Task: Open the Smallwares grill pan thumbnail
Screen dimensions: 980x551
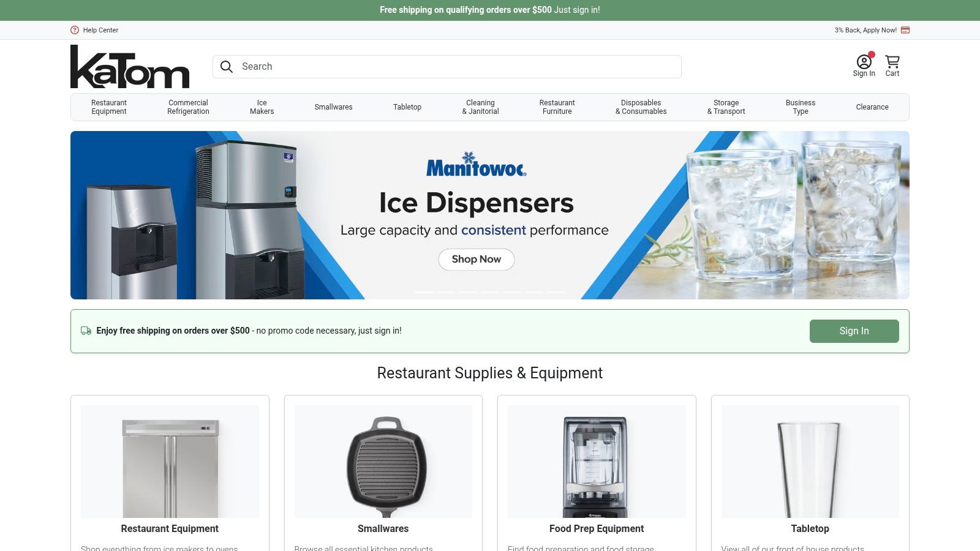Action: [x=383, y=462]
